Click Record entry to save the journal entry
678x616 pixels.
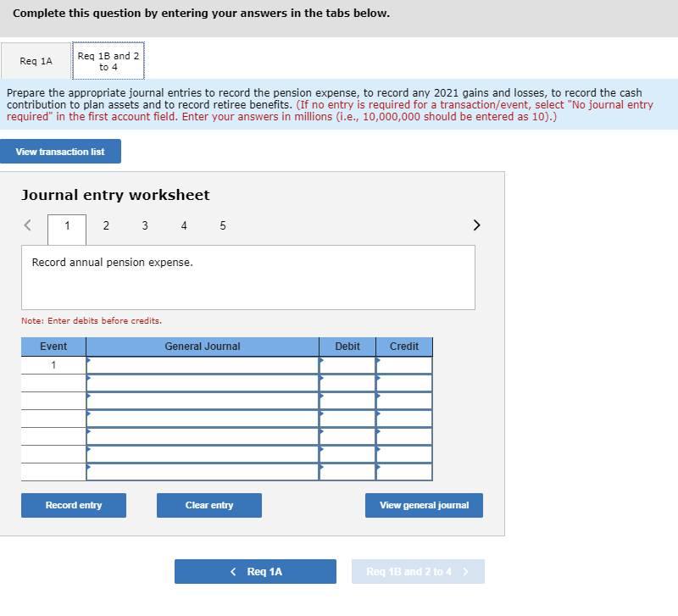(73, 505)
